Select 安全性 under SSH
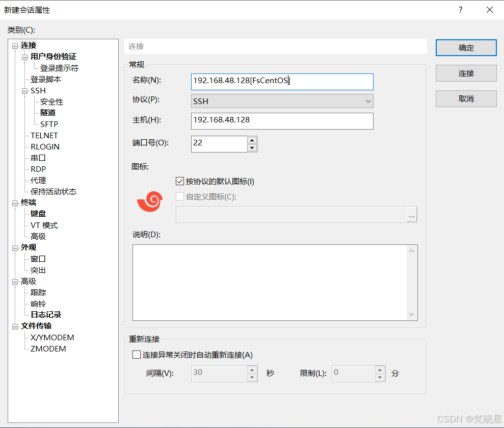This screenshot has width=504, height=428. click(x=52, y=102)
